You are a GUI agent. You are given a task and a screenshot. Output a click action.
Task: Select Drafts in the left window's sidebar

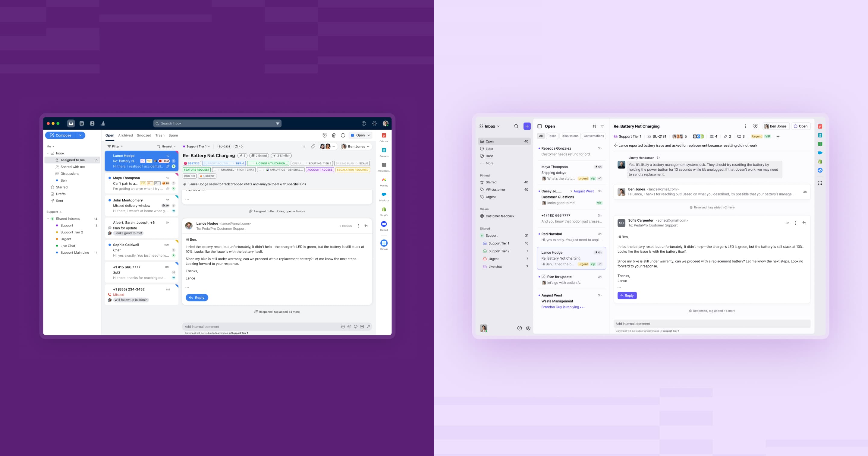click(x=61, y=194)
